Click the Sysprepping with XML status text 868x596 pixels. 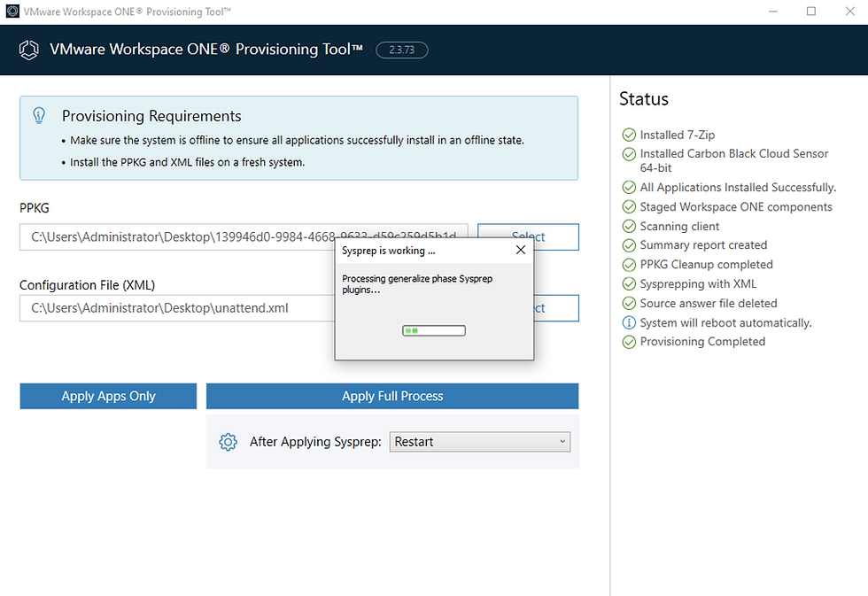point(698,284)
